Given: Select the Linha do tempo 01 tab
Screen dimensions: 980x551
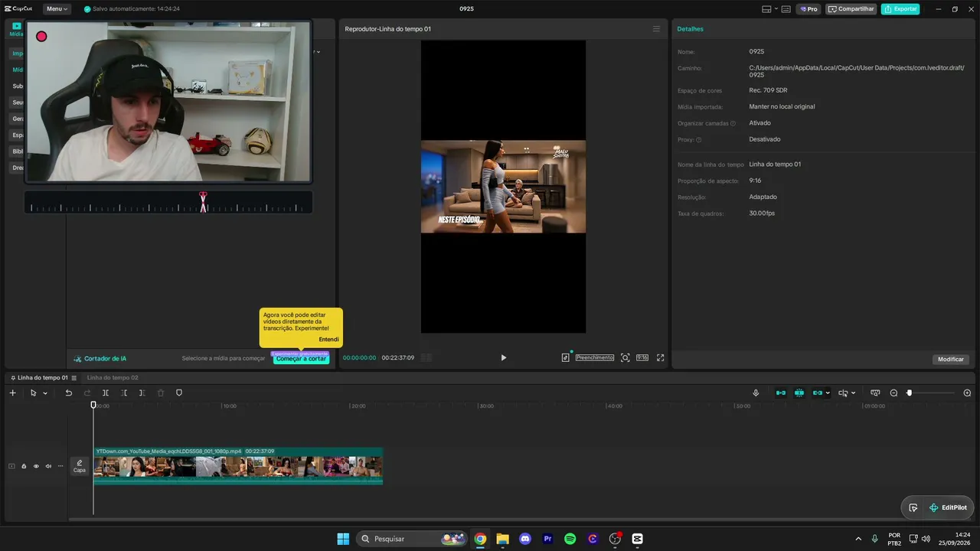Looking at the screenshot, I should 42,377.
